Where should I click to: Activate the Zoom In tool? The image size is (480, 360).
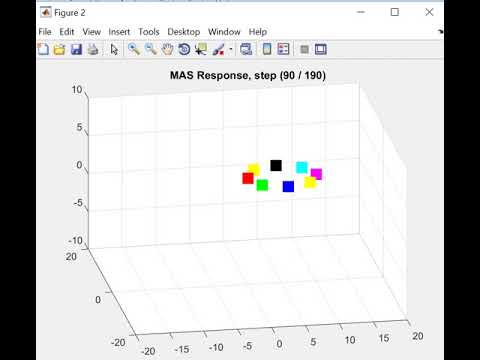coord(134,49)
